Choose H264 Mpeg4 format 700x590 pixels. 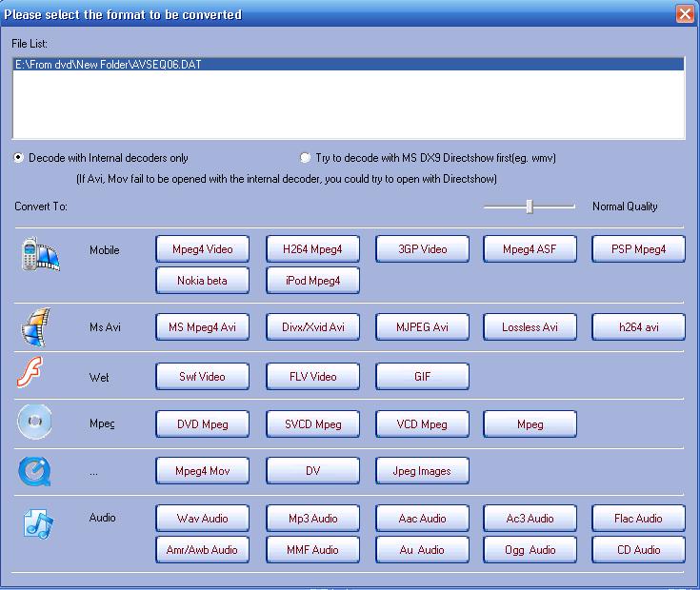pos(312,248)
